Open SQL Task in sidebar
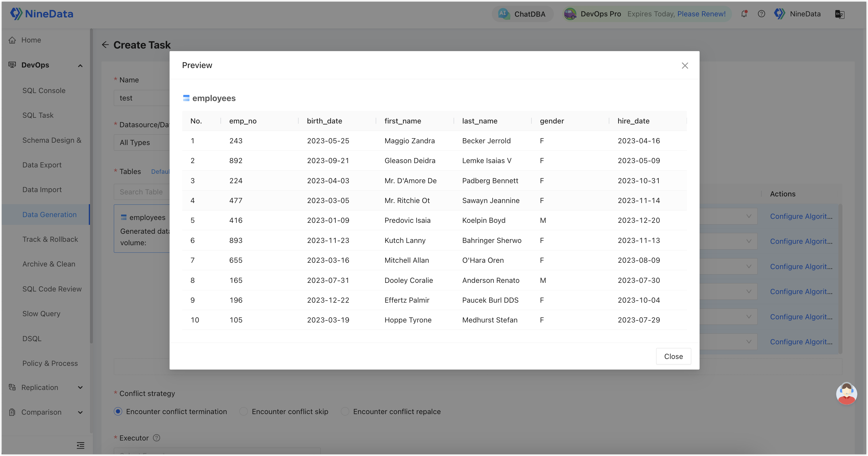868x456 pixels. pyautogui.click(x=38, y=115)
